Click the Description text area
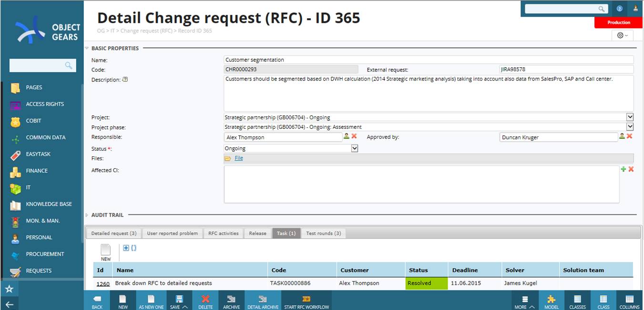The width and height of the screenshot is (644, 310). click(x=429, y=93)
